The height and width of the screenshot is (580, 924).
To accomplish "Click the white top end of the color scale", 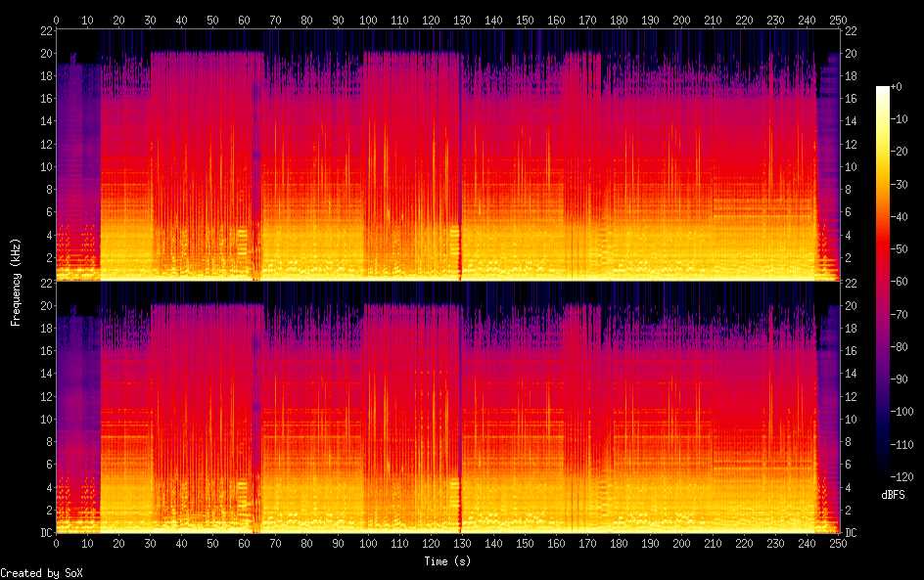I will (883, 89).
